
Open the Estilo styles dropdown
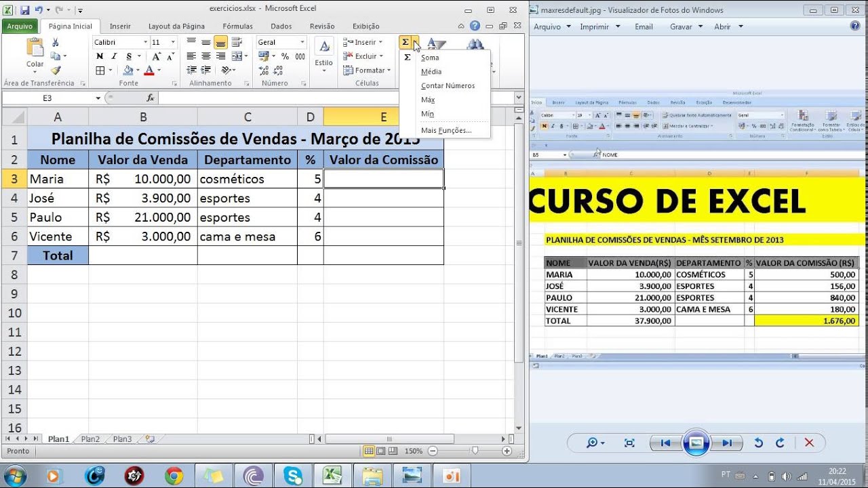tap(324, 56)
